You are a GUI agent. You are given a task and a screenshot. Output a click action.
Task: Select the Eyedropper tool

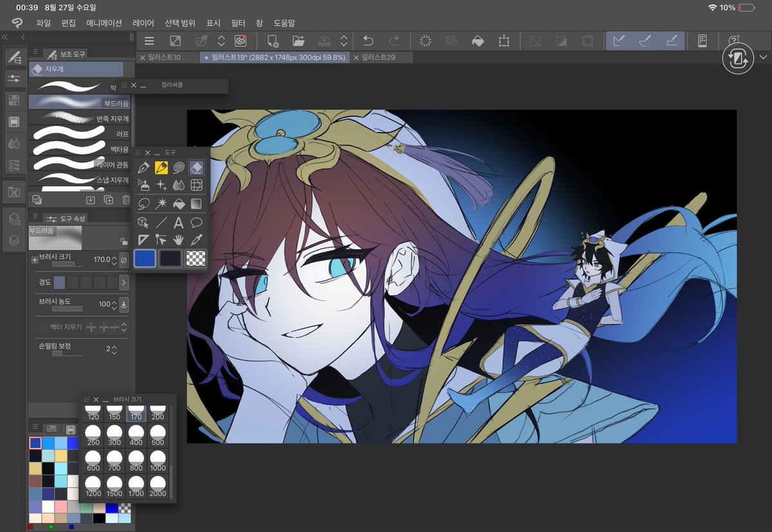pyautogui.click(x=196, y=240)
